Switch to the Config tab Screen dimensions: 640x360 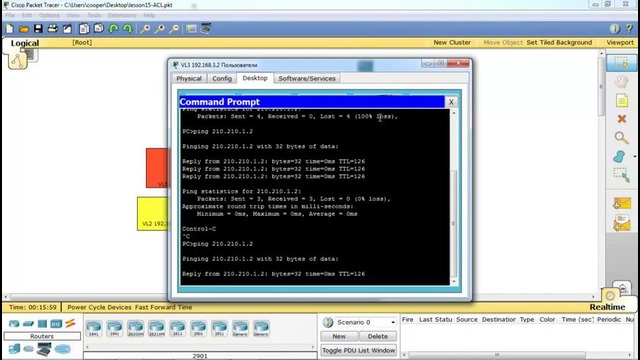tap(222, 78)
